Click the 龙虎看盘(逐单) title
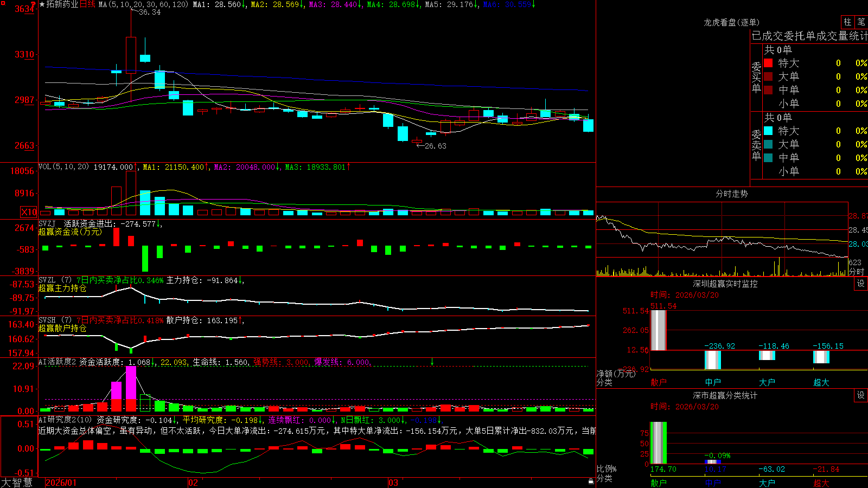The height and width of the screenshot is (488, 868). coord(731,22)
